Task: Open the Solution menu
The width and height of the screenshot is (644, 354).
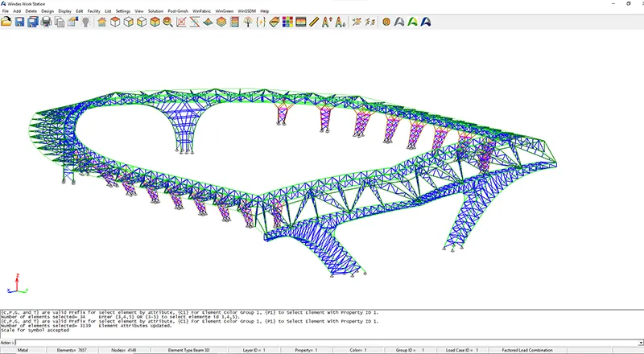Action: click(x=155, y=10)
